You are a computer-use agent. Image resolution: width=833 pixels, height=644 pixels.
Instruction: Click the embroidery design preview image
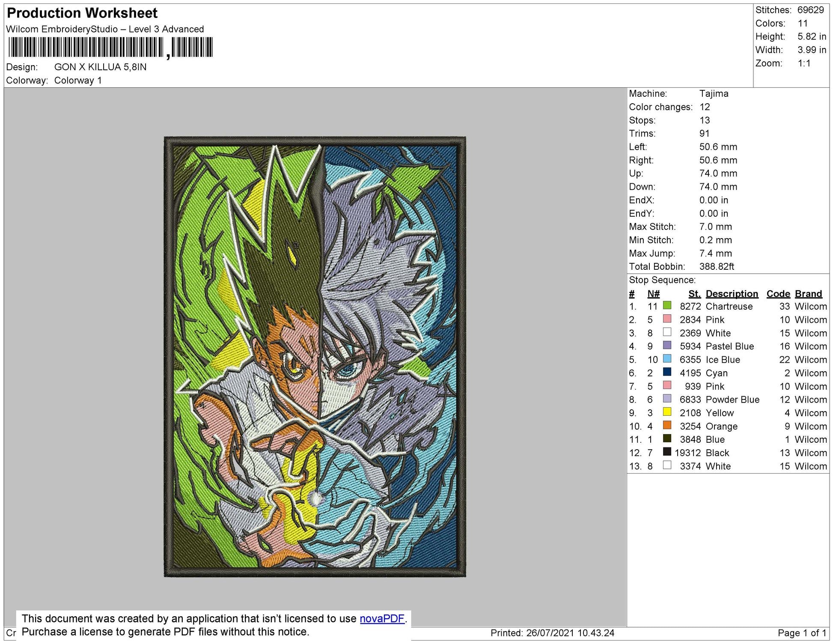tap(315, 356)
